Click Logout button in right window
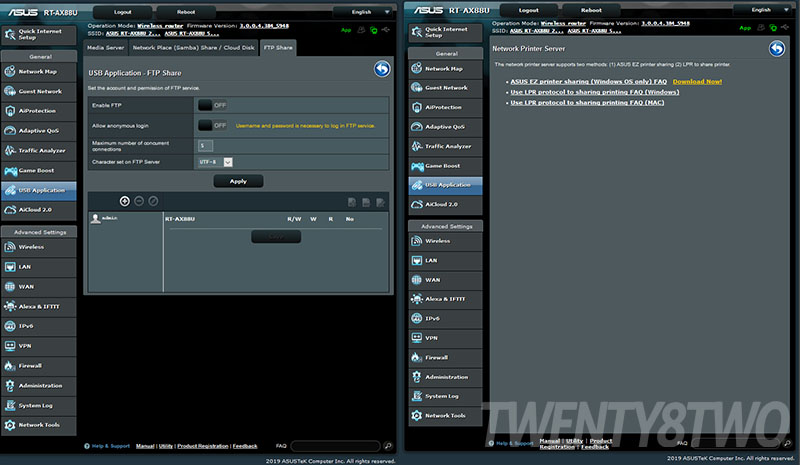Screen dimensions: 800x465 (529, 10)
